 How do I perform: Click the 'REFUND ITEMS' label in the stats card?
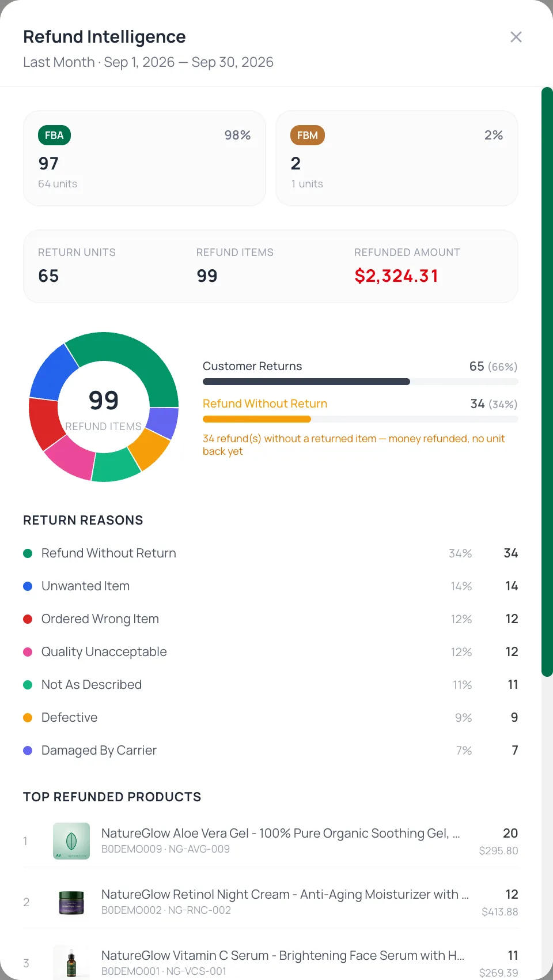235,252
